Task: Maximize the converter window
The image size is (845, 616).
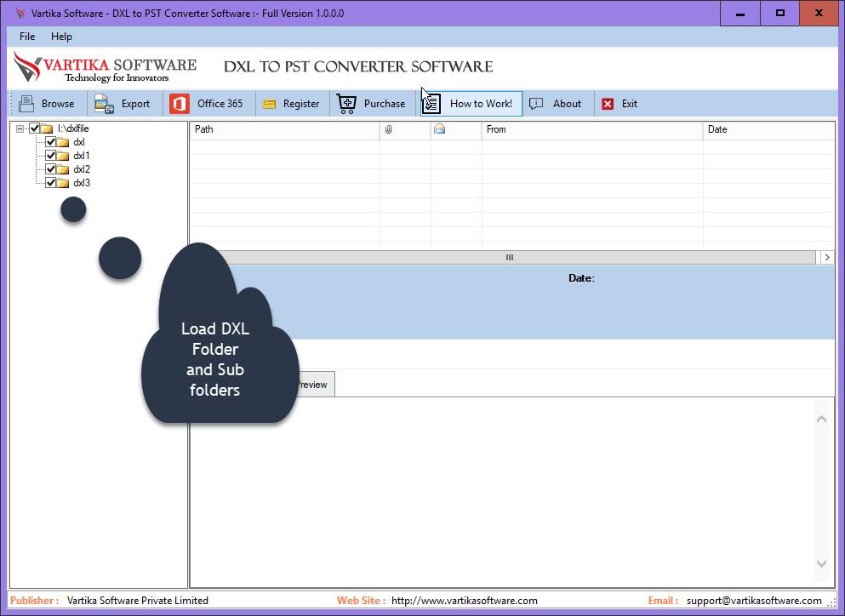Action: pos(779,14)
